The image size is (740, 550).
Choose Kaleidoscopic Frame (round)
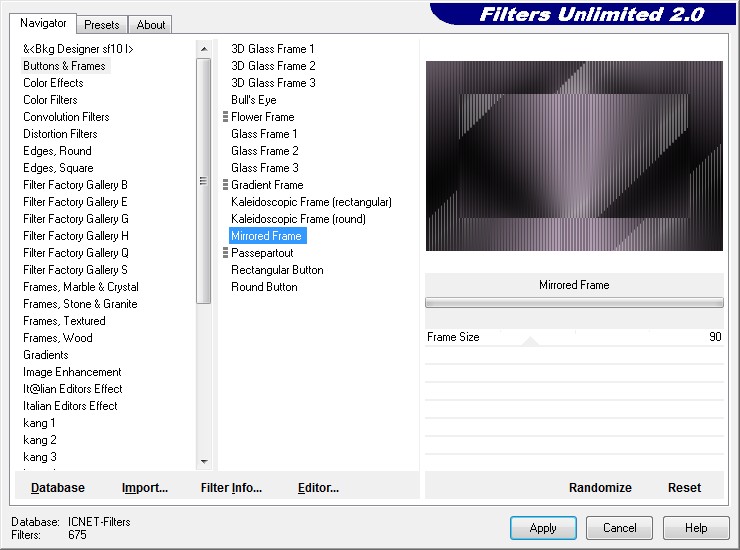[298, 219]
